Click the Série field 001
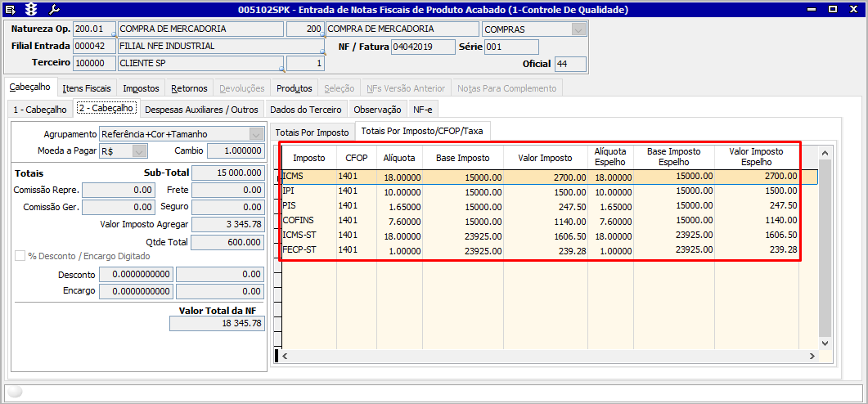This screenshot has width=868, height=404. [511, 47]
